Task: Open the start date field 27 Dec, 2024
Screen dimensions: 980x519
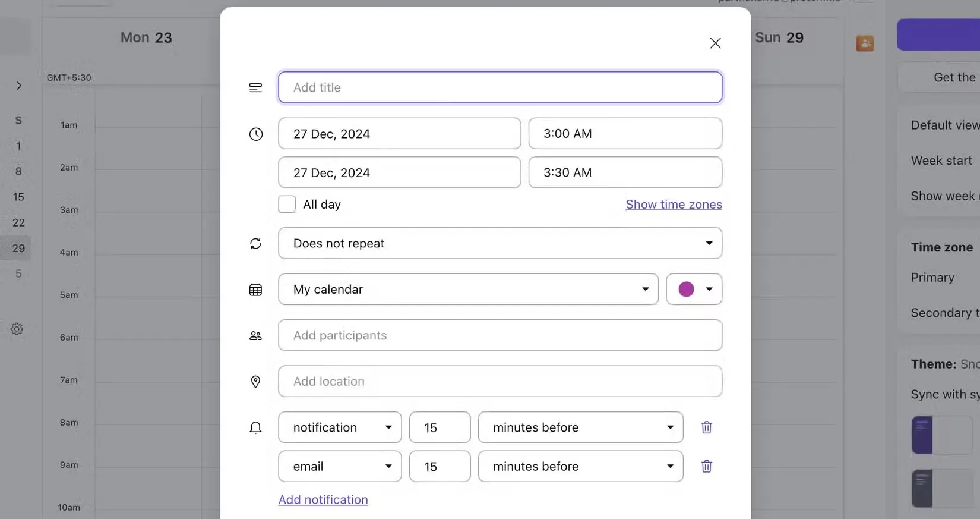Action: [399, 134]
